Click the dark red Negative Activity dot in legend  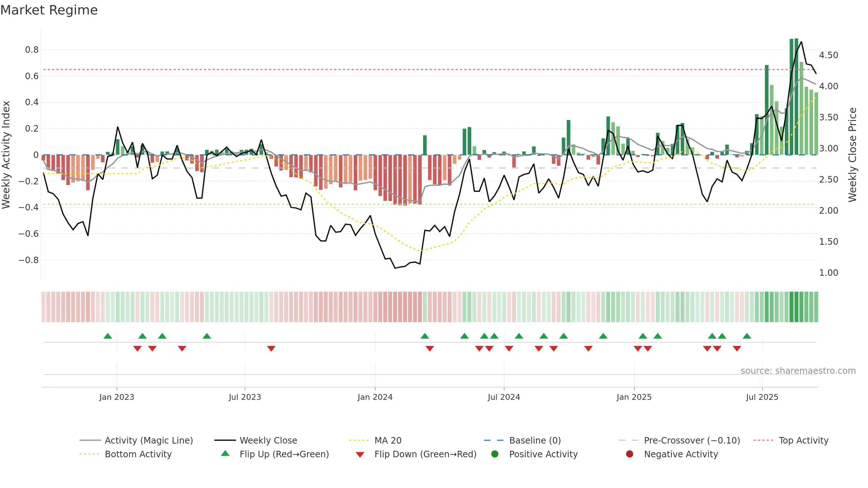(630, 454)
